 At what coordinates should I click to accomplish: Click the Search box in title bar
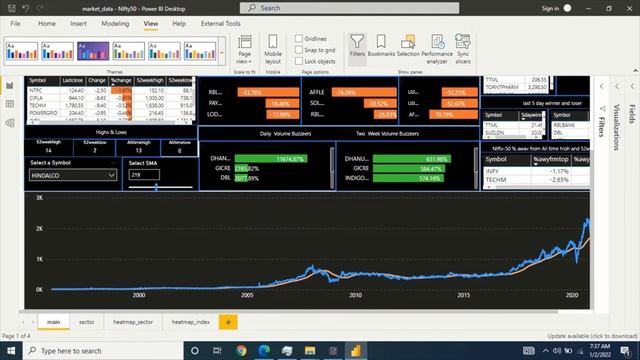coord(349,8)
